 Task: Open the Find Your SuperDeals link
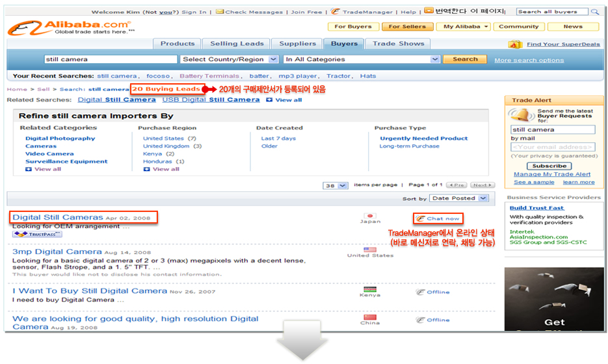click(563, 44)
